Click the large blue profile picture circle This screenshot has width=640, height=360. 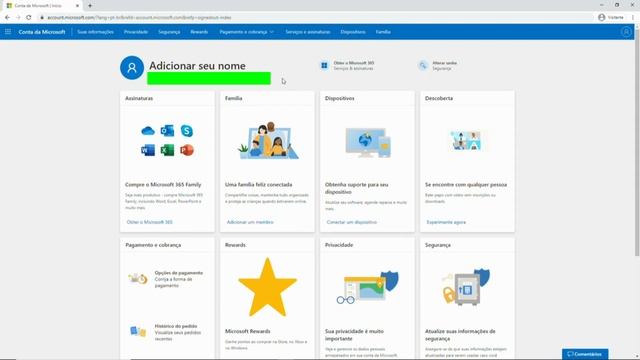132,67
